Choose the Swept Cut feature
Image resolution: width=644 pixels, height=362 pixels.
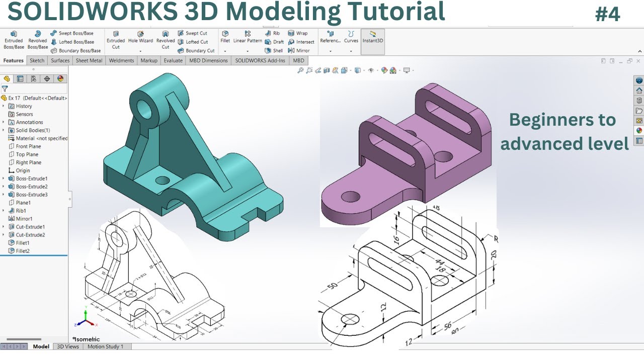click(192, 33)
